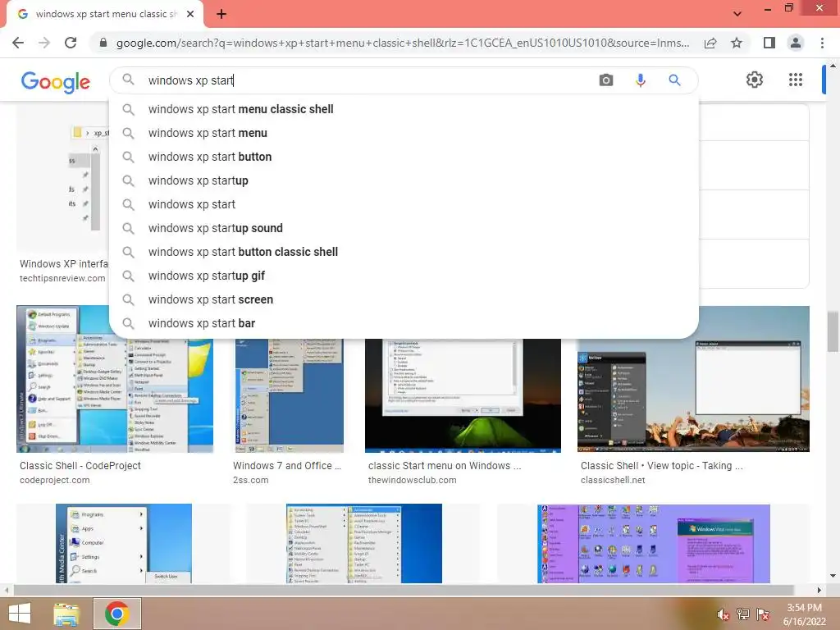Image resolution: width=840 pixels, height=630 pixels.
Task: Open a new tab with the plus
Action: click(x=221, y=14)
